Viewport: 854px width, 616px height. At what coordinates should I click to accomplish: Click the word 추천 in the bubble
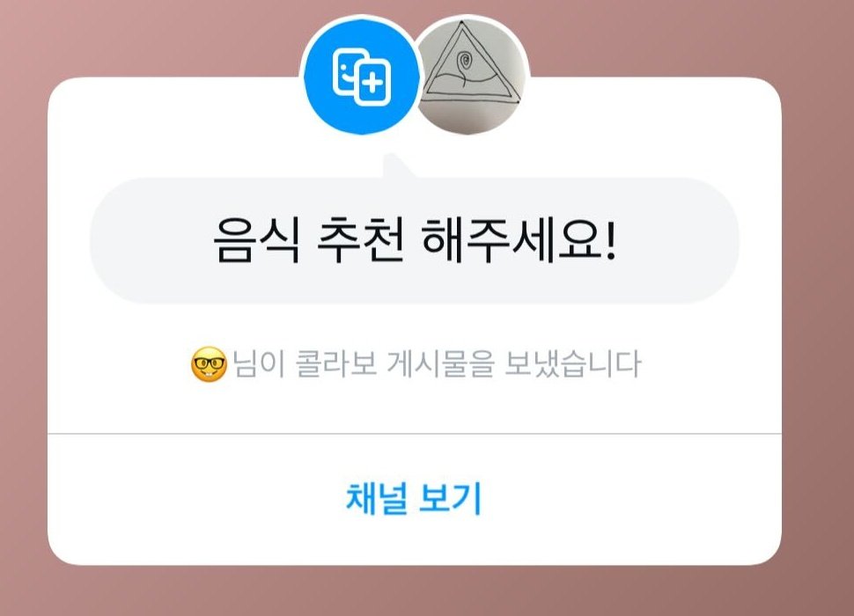361,240
